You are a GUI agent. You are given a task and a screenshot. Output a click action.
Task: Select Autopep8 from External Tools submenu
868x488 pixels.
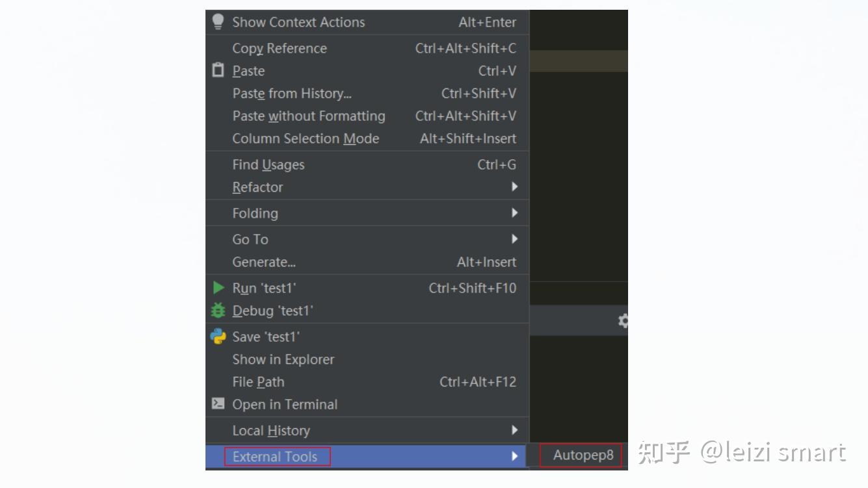click(x=583, y=455)
